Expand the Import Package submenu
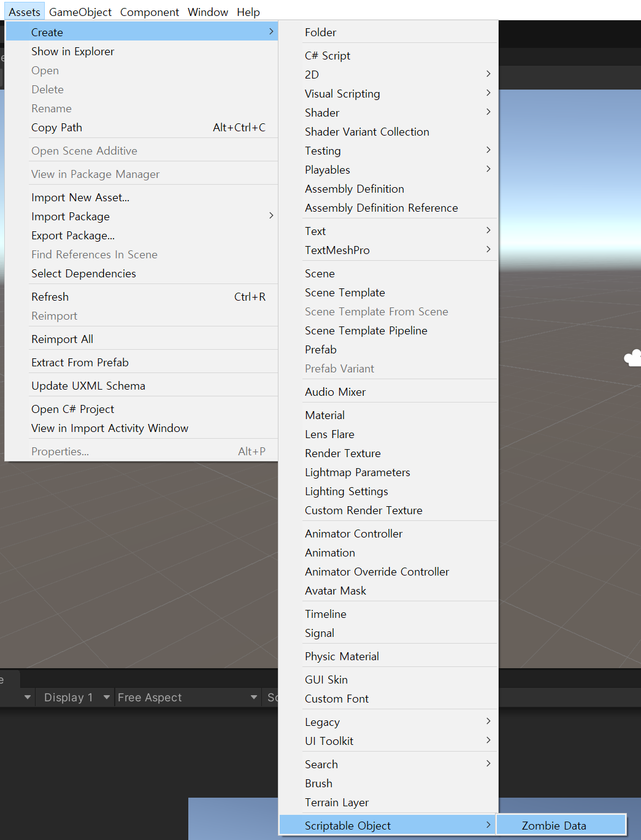This screenshot has height=840, width=641. [x=71, y=216]
